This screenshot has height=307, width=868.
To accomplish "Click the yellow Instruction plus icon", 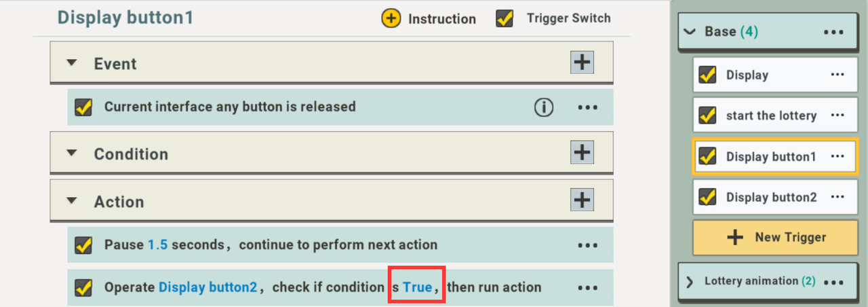I will click(391, 19).
